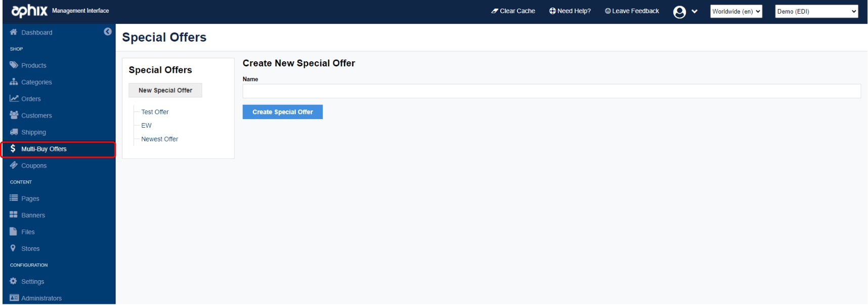Click the Stores map pin icon
The height and width of the screenshot is (305, 868).
point(13,248)
